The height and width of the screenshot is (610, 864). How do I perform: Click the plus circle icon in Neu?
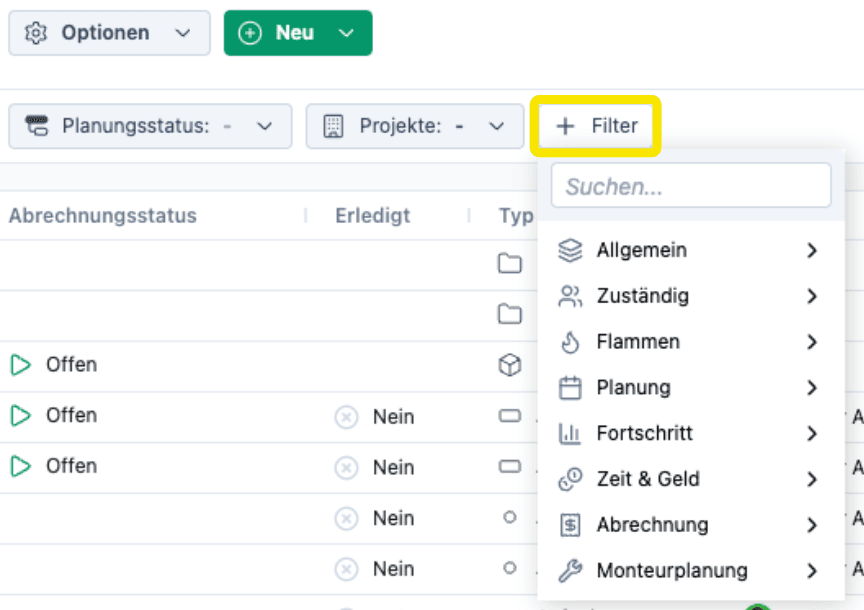pyautogui.click(x=250, y=33)
